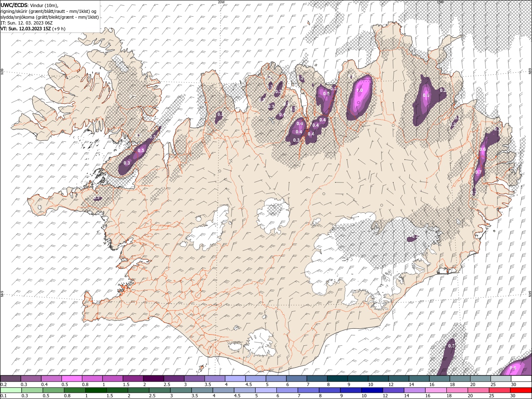Pick the deep blue 10 swatch in lower legend
The width and height of the screenshot is (532, 399).
[x=372, y=390]
